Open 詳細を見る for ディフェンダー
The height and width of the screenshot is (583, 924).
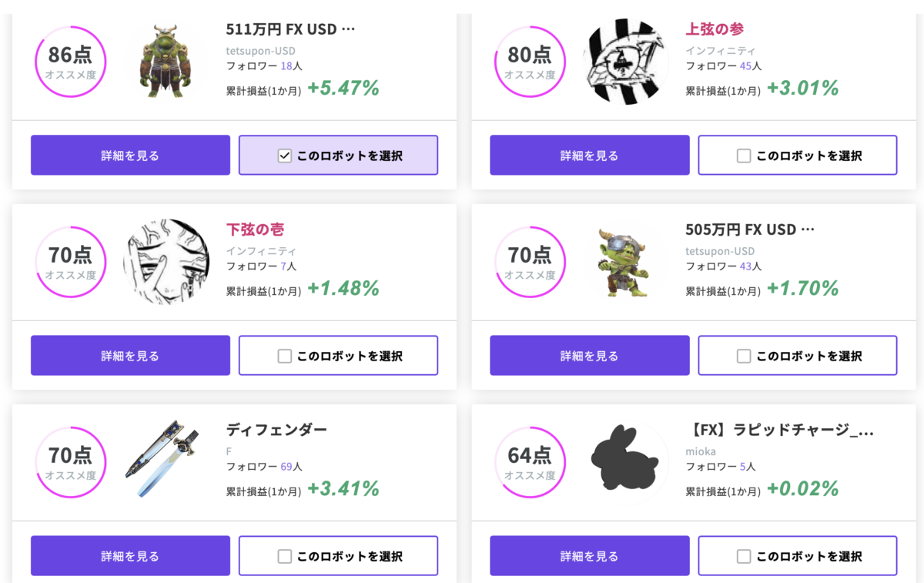(130, 556)
